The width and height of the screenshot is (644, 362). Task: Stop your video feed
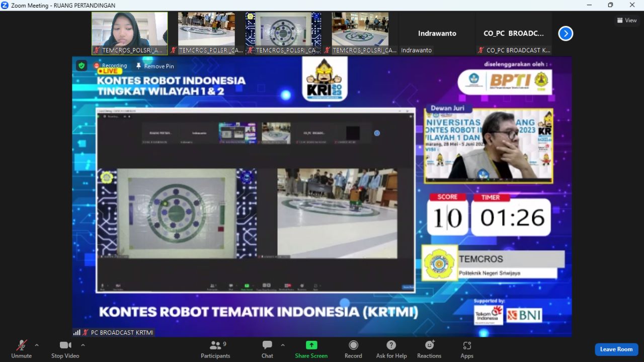coord(65,348)
